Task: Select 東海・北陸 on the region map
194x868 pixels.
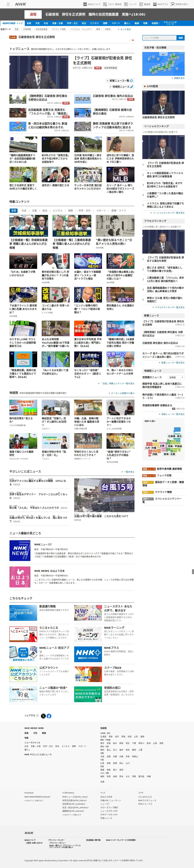Action: (169, 454)
